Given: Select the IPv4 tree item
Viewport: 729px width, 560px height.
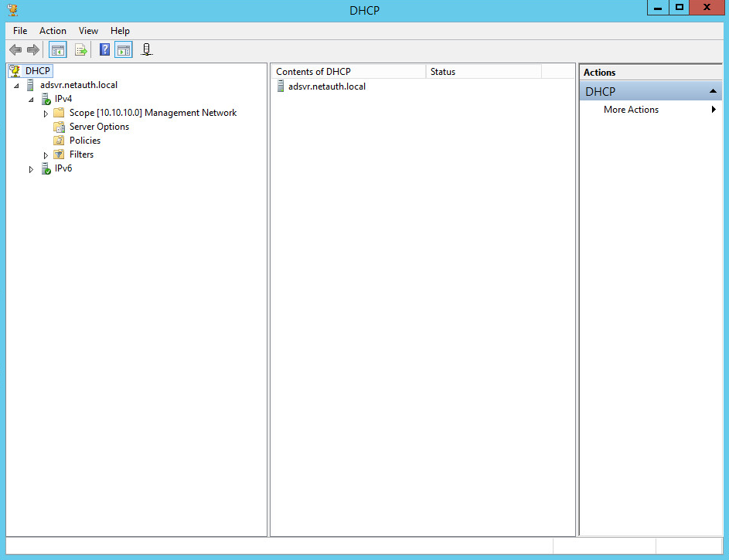Looking at the screenshot, I should coord(63,99).
